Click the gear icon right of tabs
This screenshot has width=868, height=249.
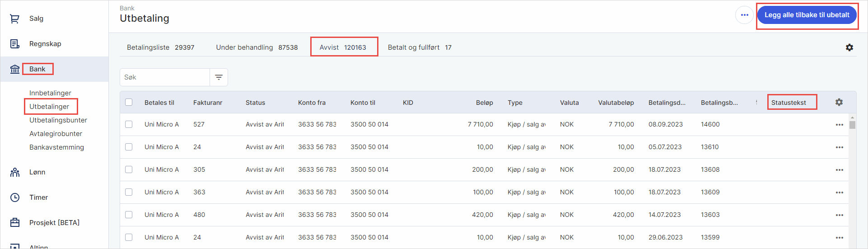[x=849, y=47]
